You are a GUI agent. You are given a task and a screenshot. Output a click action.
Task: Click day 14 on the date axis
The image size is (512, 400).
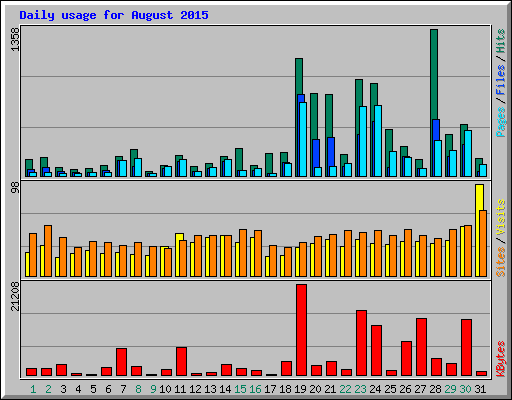point(225,389)
